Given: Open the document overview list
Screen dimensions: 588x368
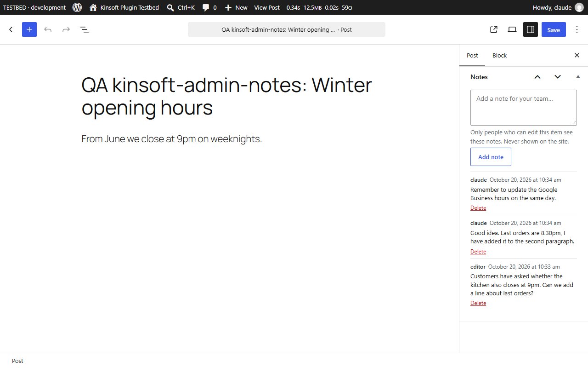Looking at the screenshot, I should pyautogui.click(x=85, y=29).
